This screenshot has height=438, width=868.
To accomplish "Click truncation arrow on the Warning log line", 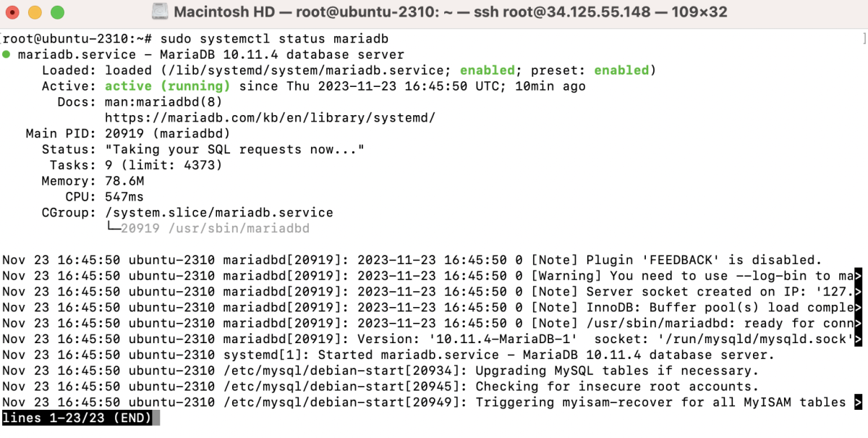I will [858, 276].
